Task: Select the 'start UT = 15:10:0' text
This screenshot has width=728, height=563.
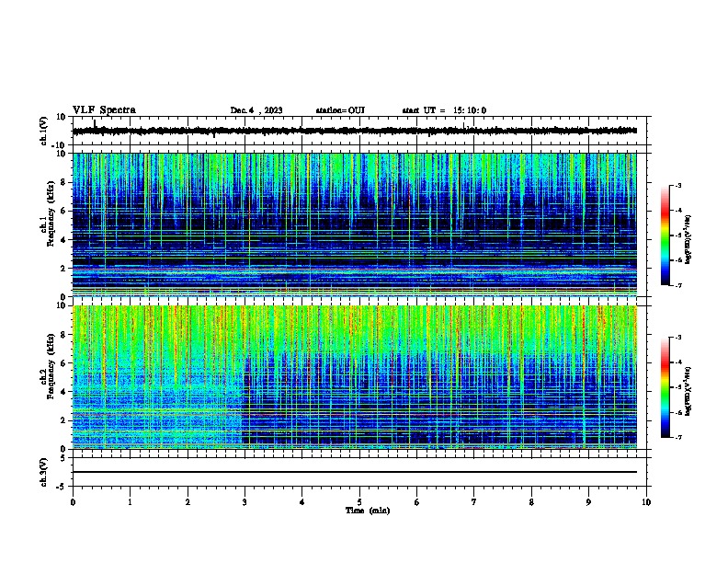Action: (x=444, y=110)
